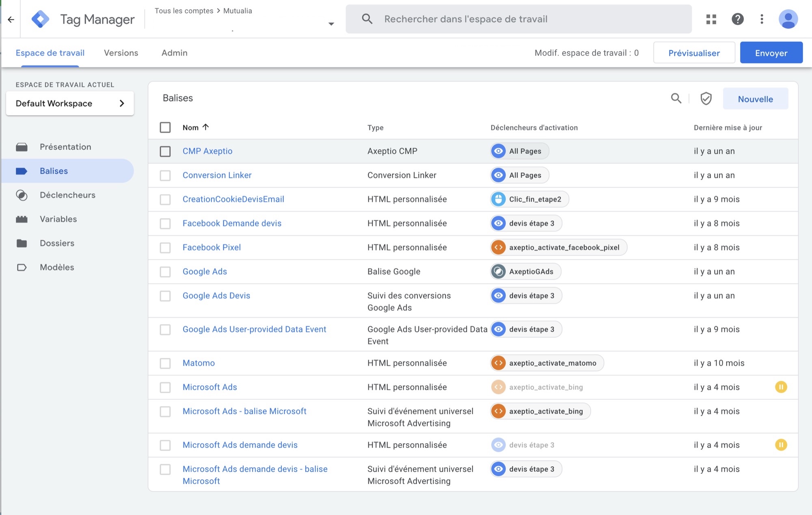Sort by Nom using the column arrow
The width and height of the screenshot is (812, 515).
[x=206, y=127]
